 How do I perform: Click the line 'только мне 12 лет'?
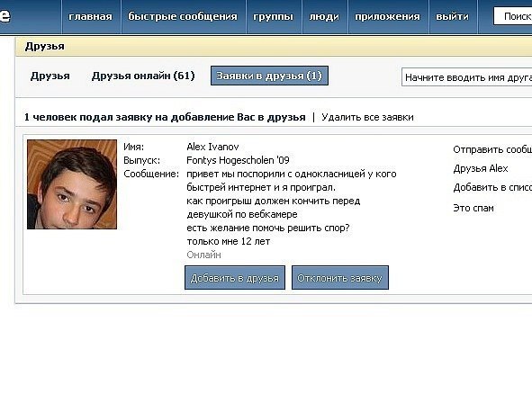pyautogui.click(x=229, y=241)
